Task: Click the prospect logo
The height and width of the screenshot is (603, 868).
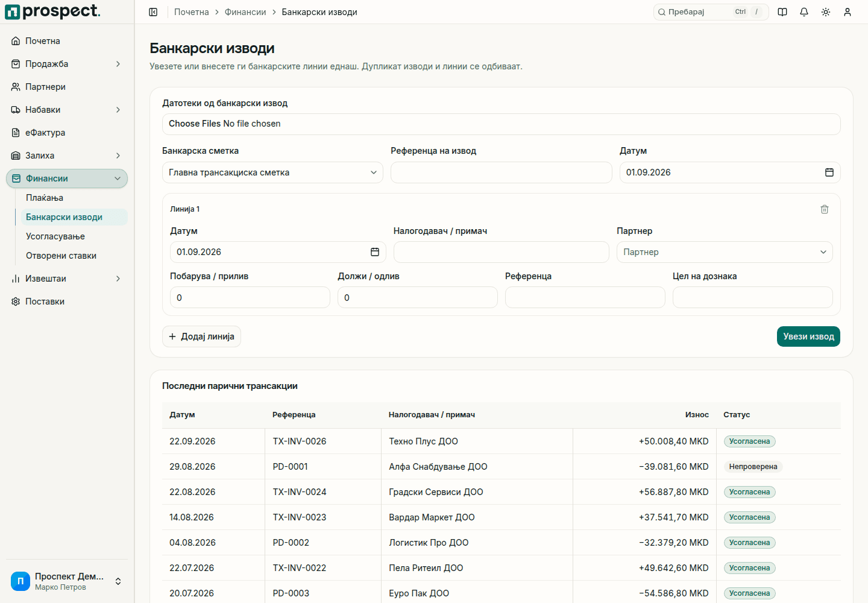Action: tap(52, 11)
